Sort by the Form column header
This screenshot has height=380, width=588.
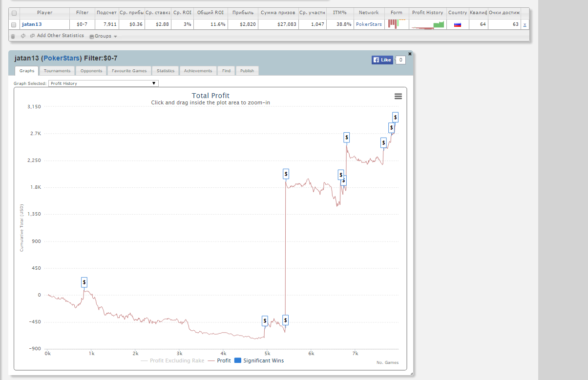(x=397, y=13)
